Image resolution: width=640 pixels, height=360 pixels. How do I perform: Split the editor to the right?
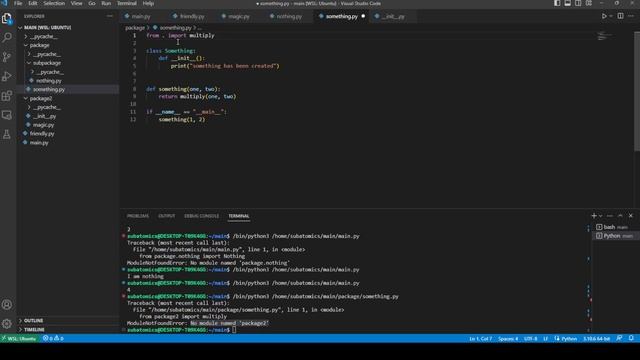click(x=620, y=16)
